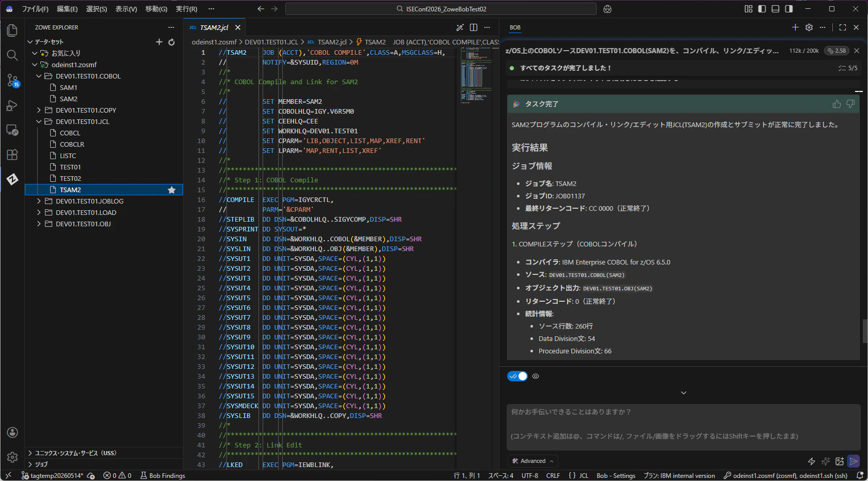The height and width of the screenshot is (481, 868).
Task: Toggle the primary side bar visibility
Action: [762, 9]
